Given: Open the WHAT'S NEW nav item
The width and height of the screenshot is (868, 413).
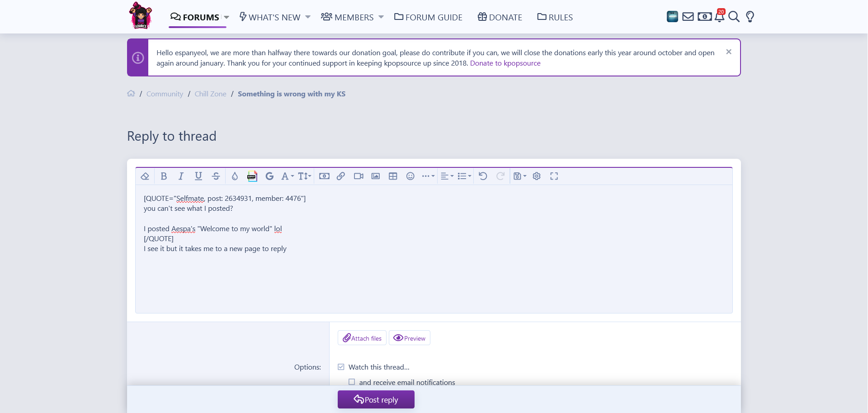Looking at the screenshot, I should 270,17.
